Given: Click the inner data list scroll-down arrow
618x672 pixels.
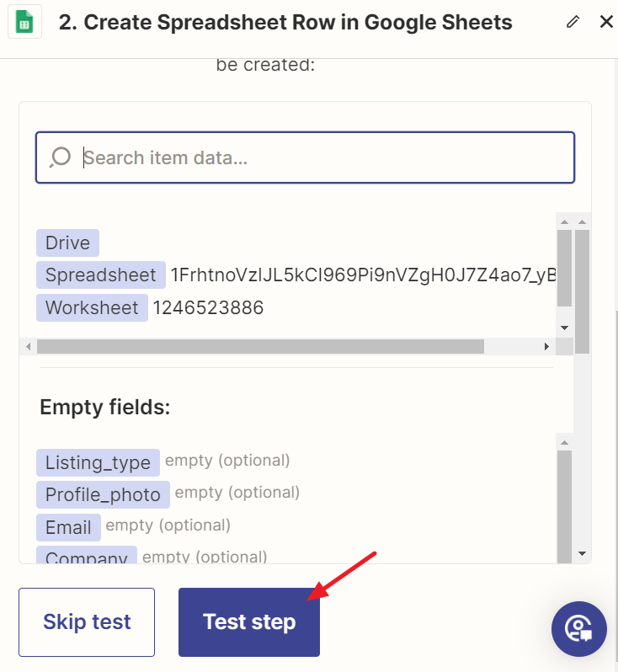Looking at the screenshot, I should click(564, 328).
